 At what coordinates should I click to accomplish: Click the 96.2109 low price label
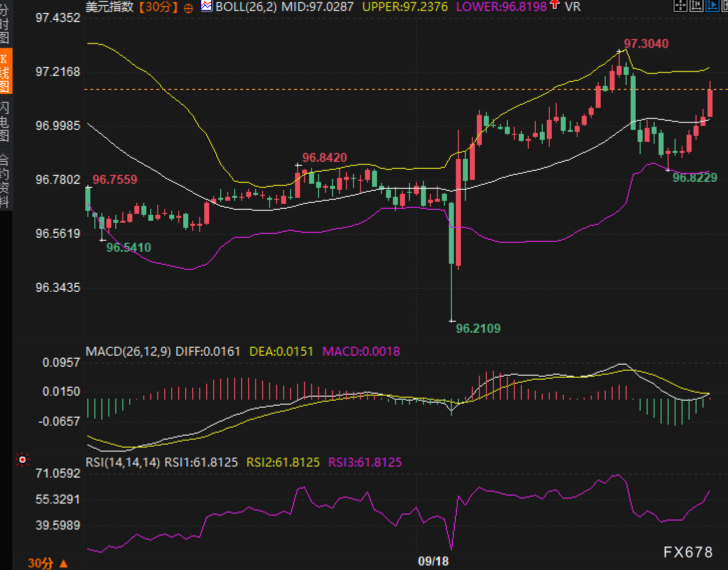(x=478, y=328)
